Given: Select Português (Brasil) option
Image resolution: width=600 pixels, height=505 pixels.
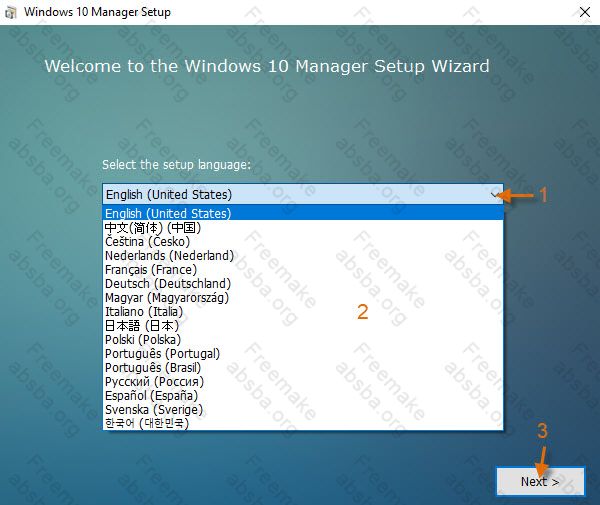Looking at the screenshot, I should pyautogui.click(x=303, y=368).
